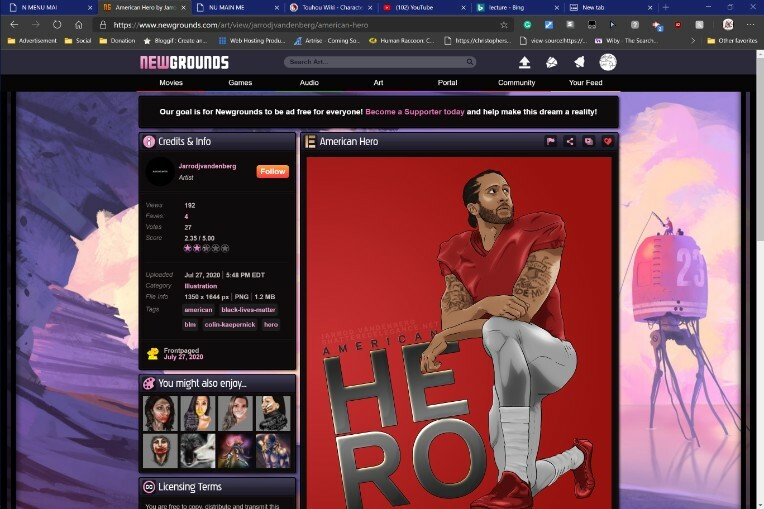The image size is (764, 509).
Task: Go to the browser home page icon
Action: point(78,25)
